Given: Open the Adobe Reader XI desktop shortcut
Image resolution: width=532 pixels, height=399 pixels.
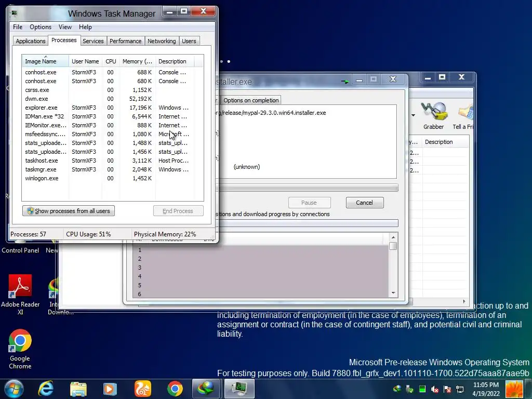Looking at the screenshot, I should 20,295.
